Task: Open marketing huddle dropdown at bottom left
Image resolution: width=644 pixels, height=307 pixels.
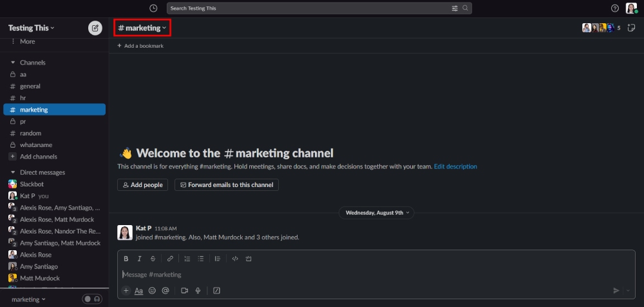Action: click(x=28, y=299)
